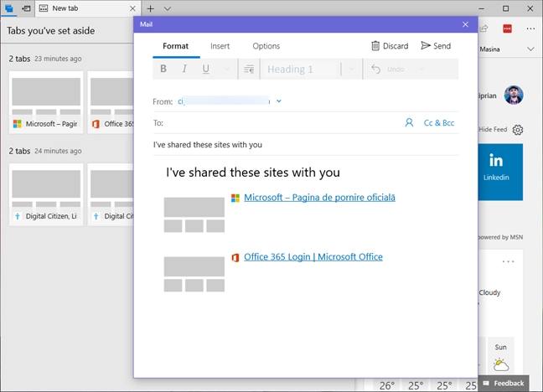Click Hide Feed link

[493, 129]
